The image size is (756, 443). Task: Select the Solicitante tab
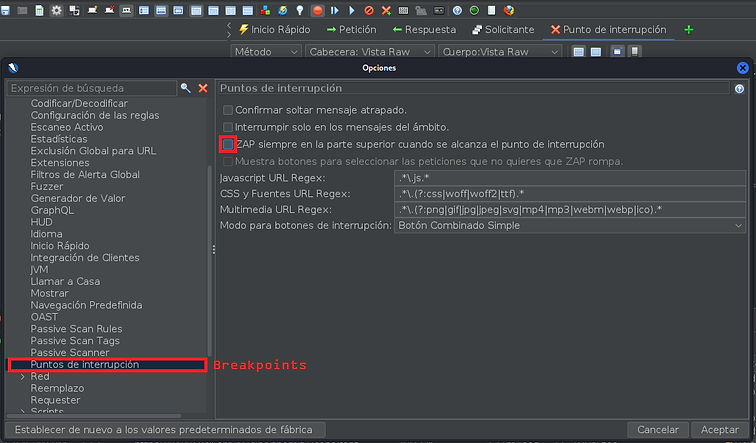[x=503, y=30]
